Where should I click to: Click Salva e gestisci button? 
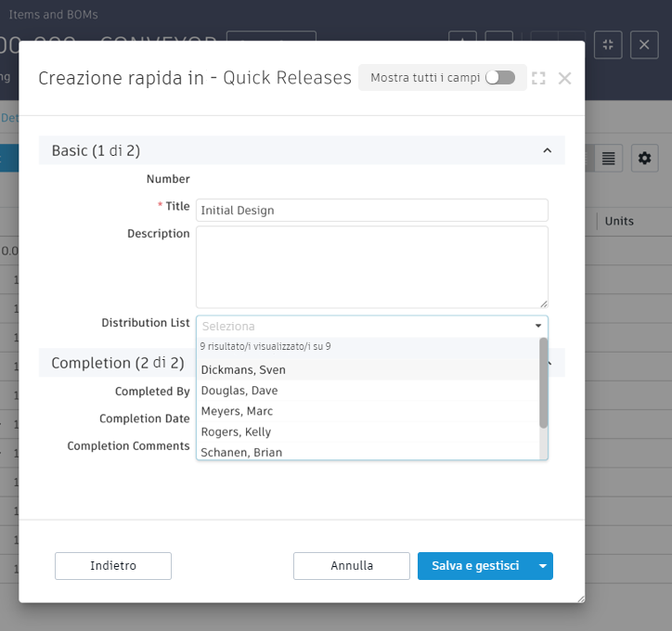pos(475,565)
